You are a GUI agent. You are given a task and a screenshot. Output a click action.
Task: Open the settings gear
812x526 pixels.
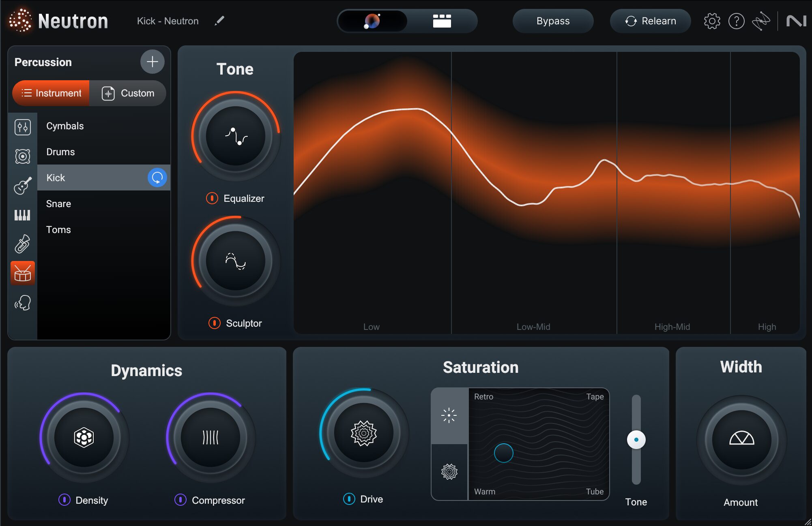[x=712, y=21]
